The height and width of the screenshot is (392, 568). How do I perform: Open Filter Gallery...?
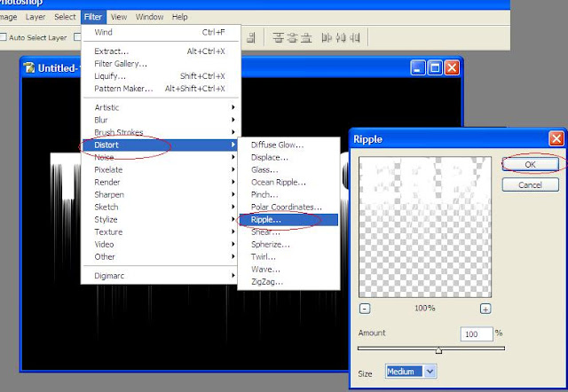click(160, 63)
